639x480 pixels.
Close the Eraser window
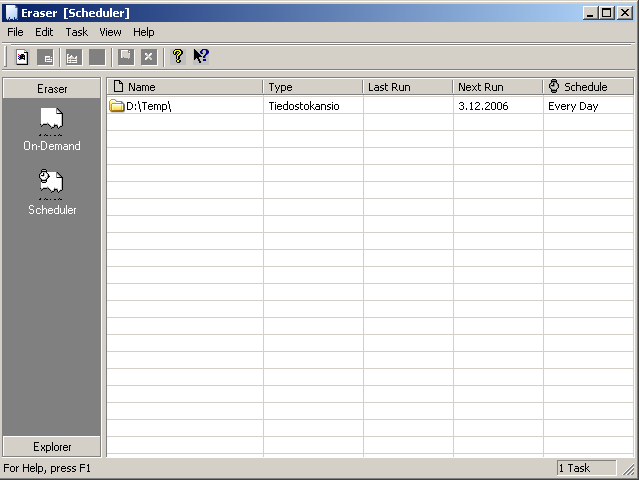pos(625,13)
